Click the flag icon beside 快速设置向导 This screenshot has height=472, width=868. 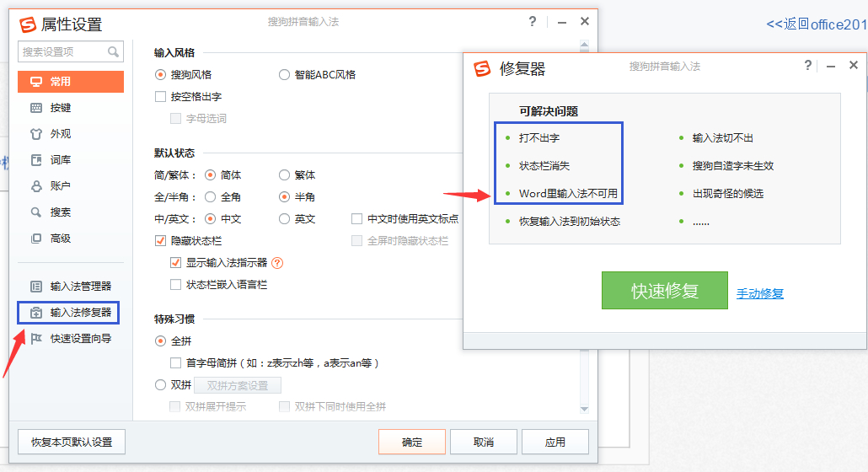36,339
